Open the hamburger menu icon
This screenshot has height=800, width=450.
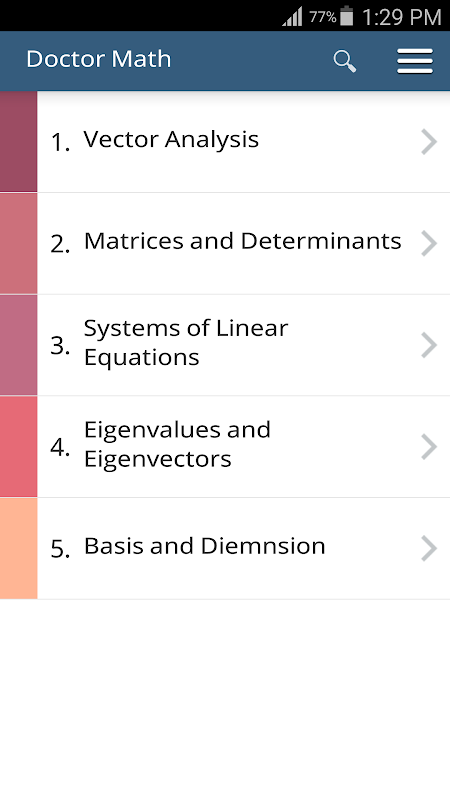pos(415,61)
